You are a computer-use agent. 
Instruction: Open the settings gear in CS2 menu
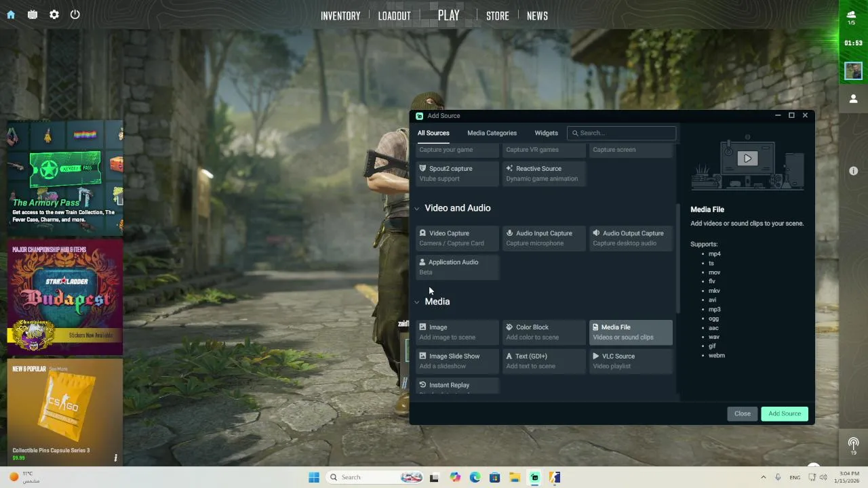54,14
